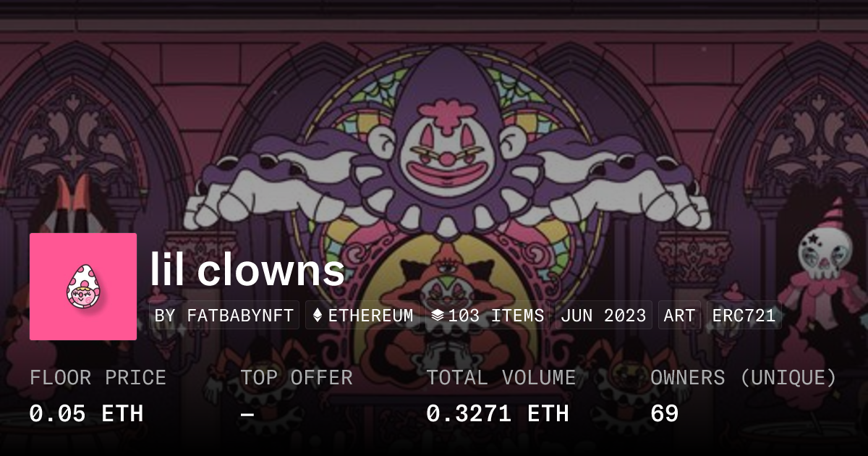868x456 pixels.
Task: Click the 103 ITEMS tag
Action: tap(488, 316)
